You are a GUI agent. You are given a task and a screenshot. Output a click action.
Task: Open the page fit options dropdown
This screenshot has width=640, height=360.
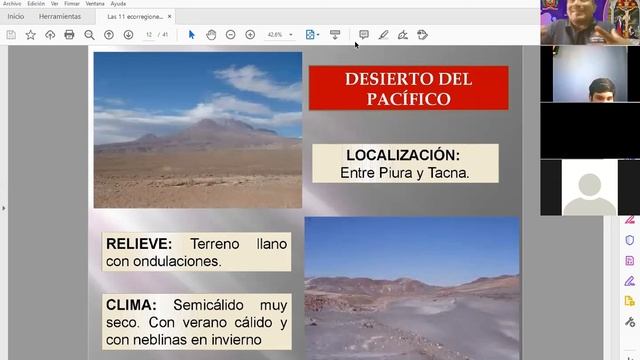click(312, 35)
